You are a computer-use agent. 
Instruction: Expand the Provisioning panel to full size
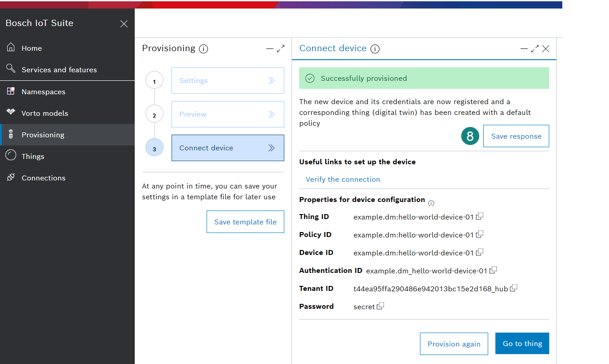(281, 48)
